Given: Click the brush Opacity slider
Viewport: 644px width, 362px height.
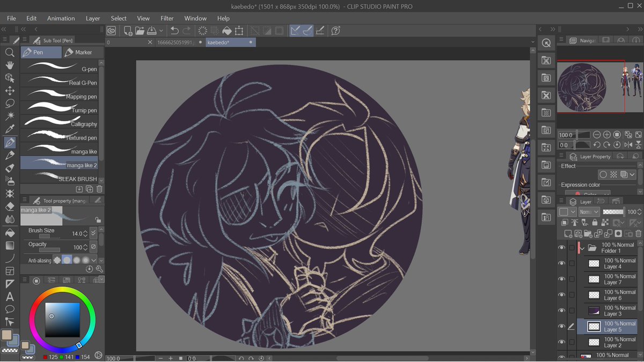Looking at the screenshot, I should click(49, 249).
